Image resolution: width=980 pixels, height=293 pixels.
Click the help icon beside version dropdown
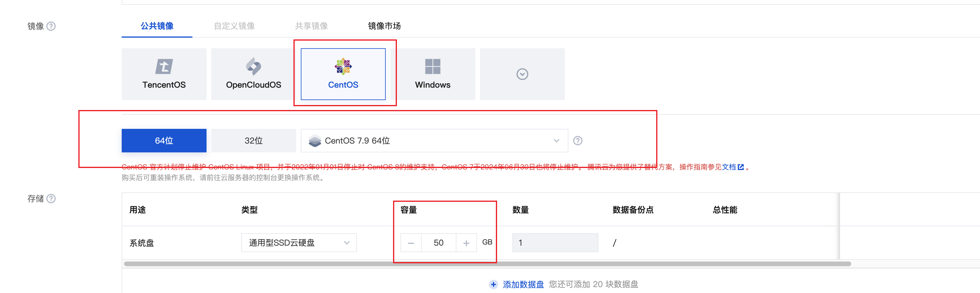578,141
